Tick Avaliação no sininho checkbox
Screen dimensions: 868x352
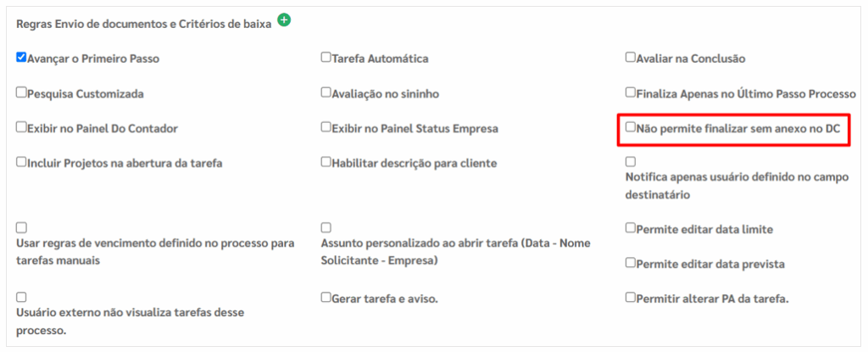tap(325, 92)
